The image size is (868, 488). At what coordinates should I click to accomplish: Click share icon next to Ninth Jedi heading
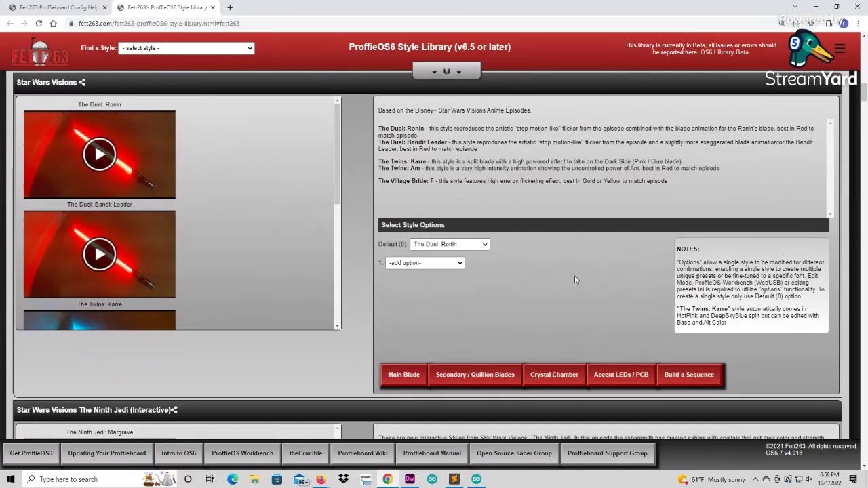[x=174, y=410]
